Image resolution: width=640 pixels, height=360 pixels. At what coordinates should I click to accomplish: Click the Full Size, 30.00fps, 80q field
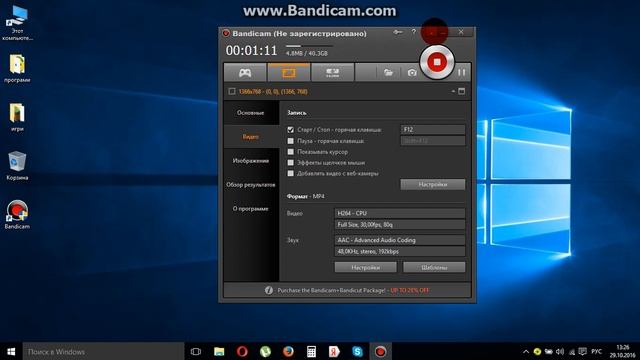[400, 224]
